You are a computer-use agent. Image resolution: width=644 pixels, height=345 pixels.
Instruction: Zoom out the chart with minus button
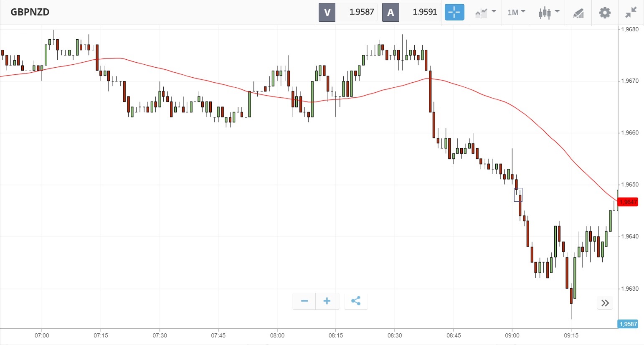[304, 301]
